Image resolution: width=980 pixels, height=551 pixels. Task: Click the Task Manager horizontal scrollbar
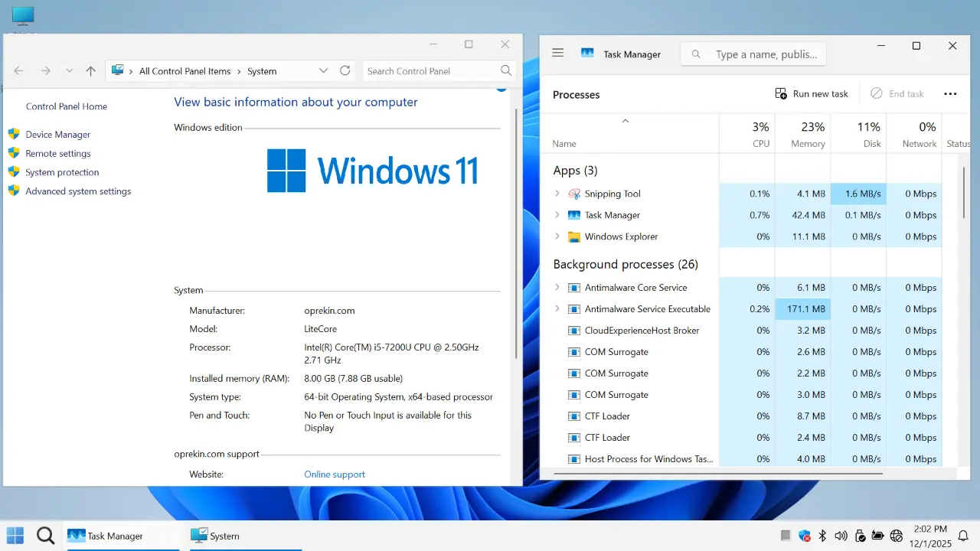(x=717, y=474)
